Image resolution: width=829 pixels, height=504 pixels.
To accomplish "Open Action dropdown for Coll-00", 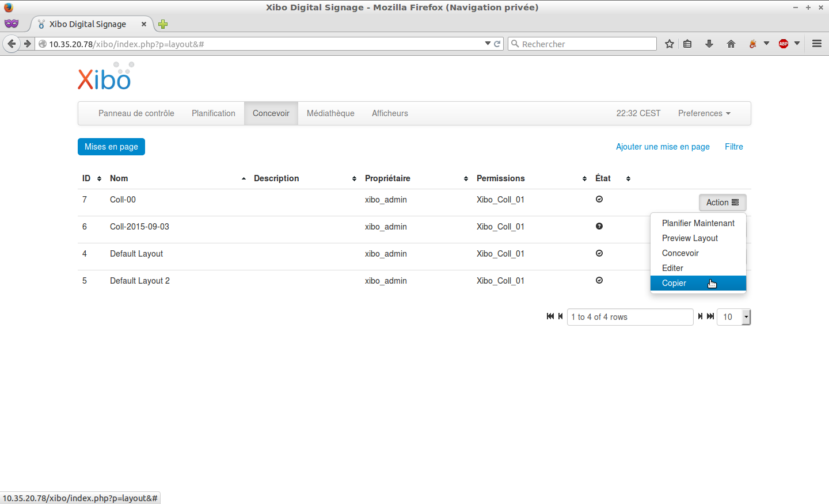I will click(722, 203).
